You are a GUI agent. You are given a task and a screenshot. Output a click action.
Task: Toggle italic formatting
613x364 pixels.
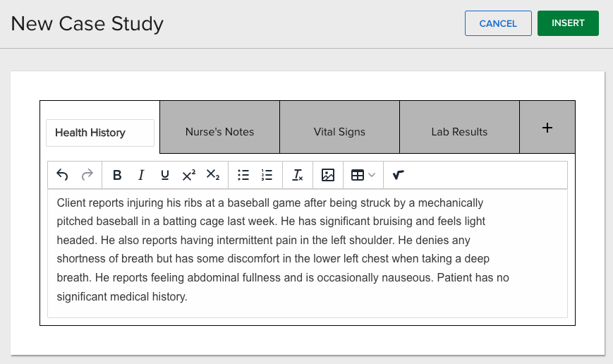(141, 175)
